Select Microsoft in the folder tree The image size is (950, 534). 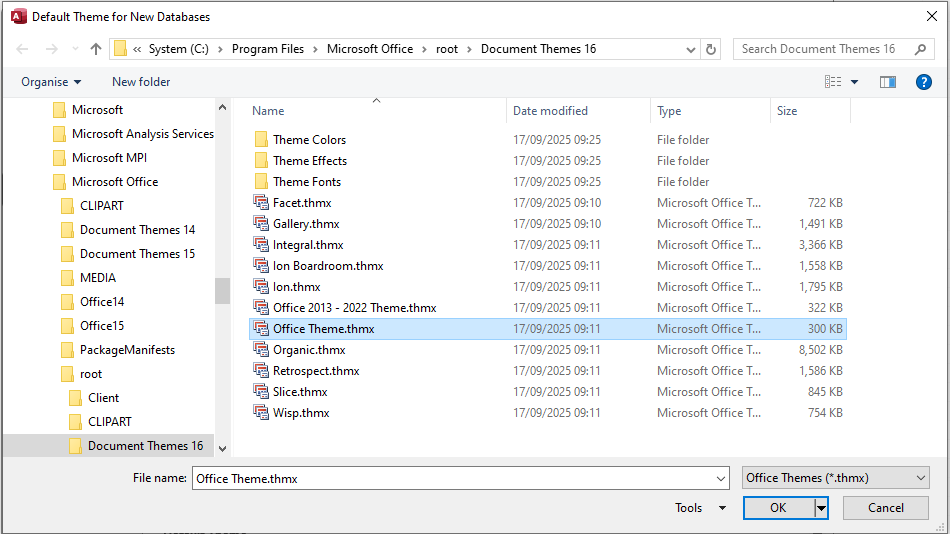pos(97,110)
